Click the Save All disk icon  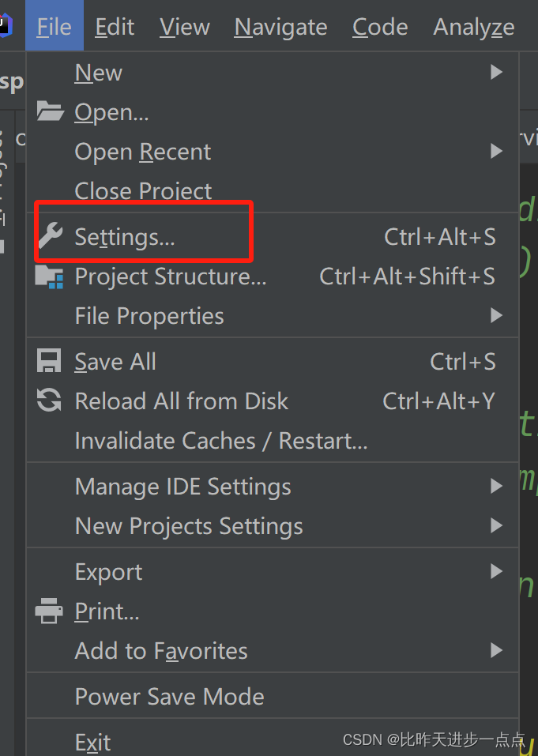(x=49, y=360)
